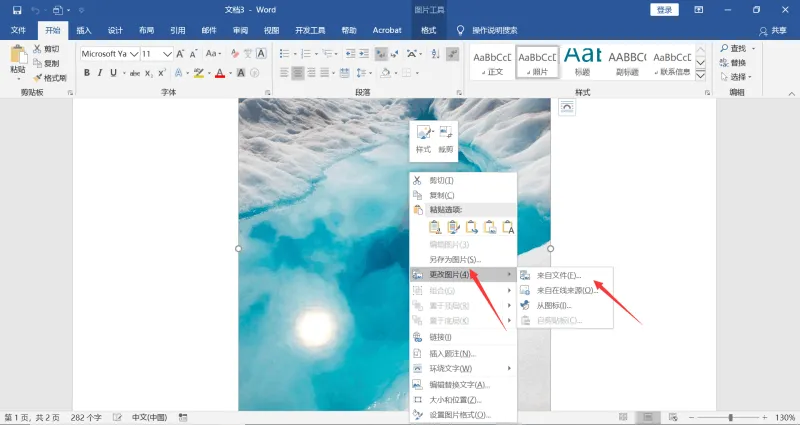800x425 pixels.
Task: Select the Heading style thumbnail
Action: pos(582,62)
